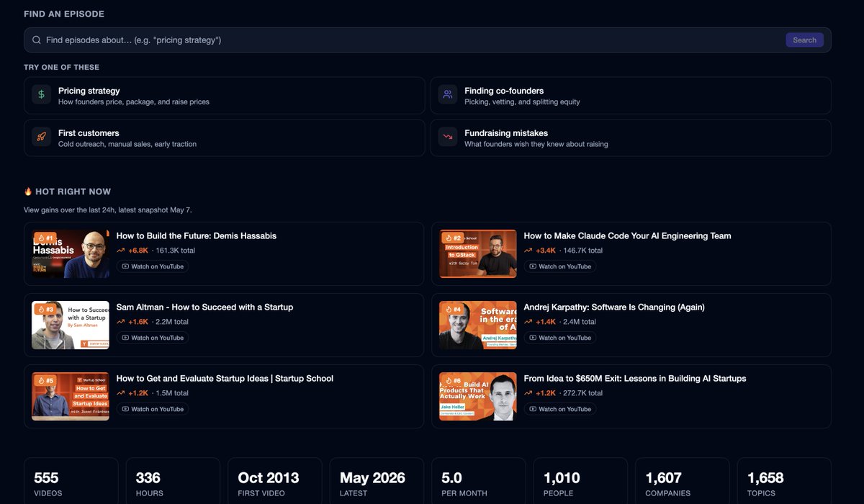The height and width of the screenshot is (504, 864).
Task: Click the 'Find an Episode' heading
Action: 64,14
